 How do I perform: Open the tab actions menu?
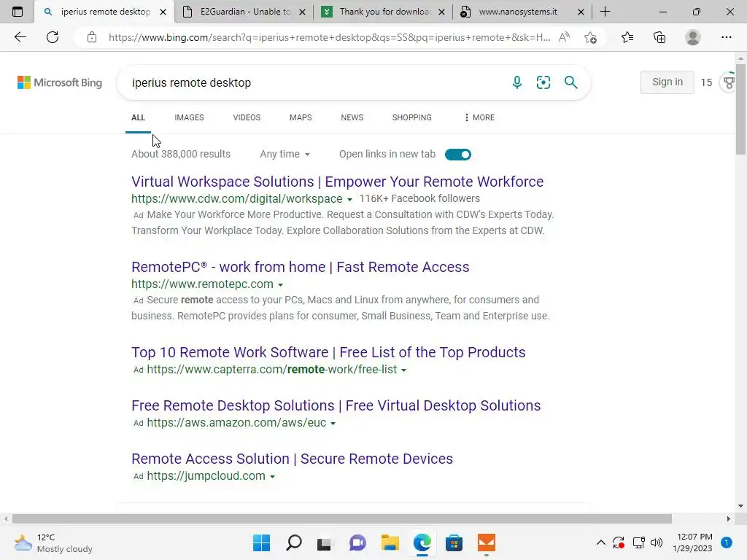18,12
